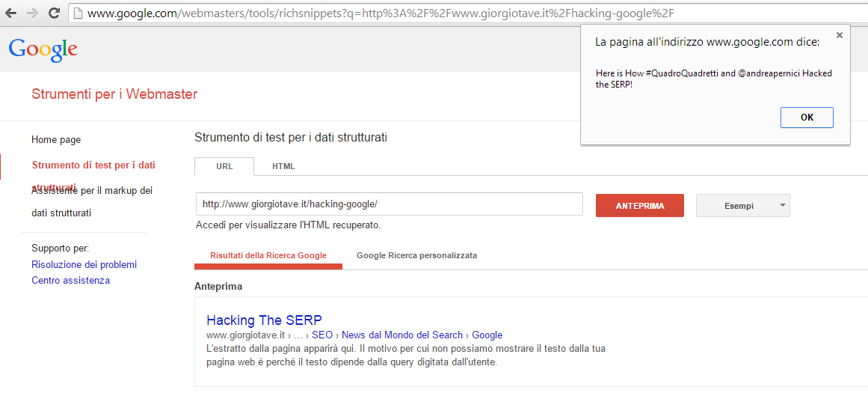Click the Google breadcrumb link in the preview
Viewport: 868px width, 393px height.
[x=487, y=335]
